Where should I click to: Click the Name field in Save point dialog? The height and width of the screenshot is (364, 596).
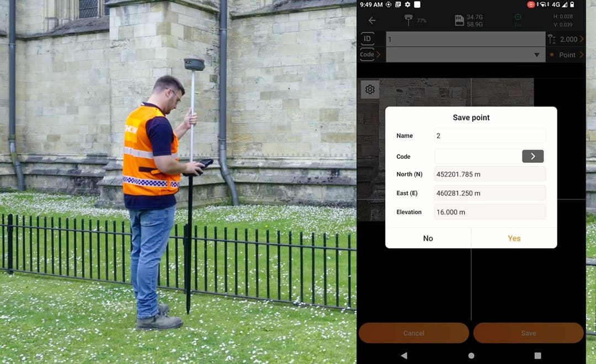click(x=490, y=136)
